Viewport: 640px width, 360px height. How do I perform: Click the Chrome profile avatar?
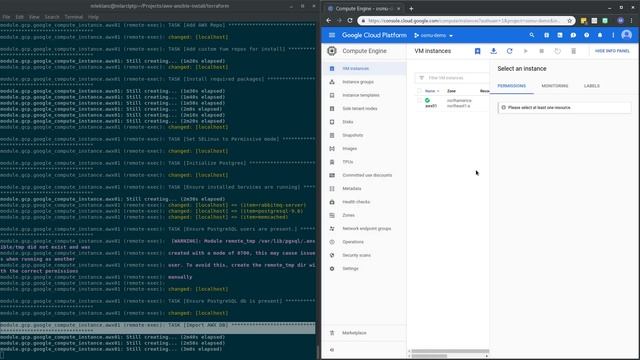(x=620, y=20)
